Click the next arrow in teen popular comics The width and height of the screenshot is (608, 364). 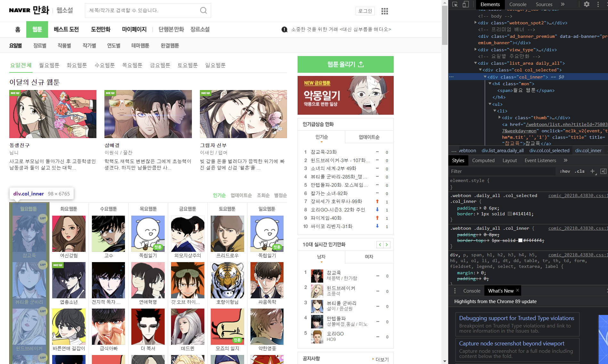point(387,244)
